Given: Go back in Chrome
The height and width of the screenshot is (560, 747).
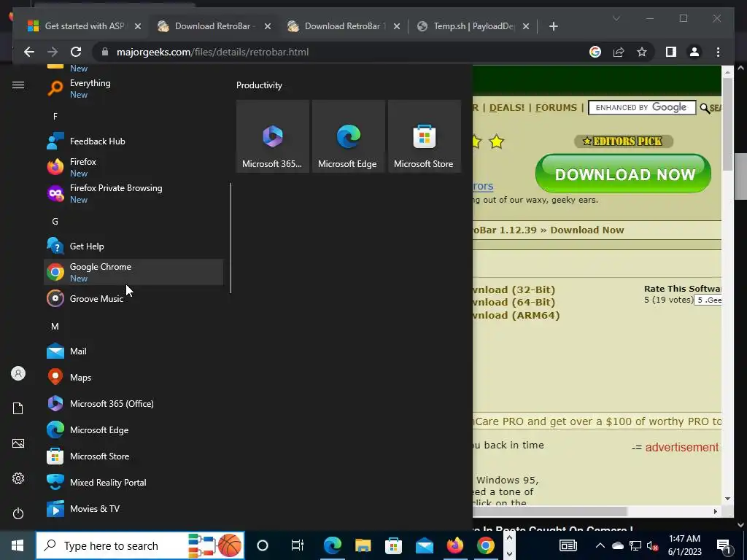Looking at the screenshot, I should (x=29, y=52).
